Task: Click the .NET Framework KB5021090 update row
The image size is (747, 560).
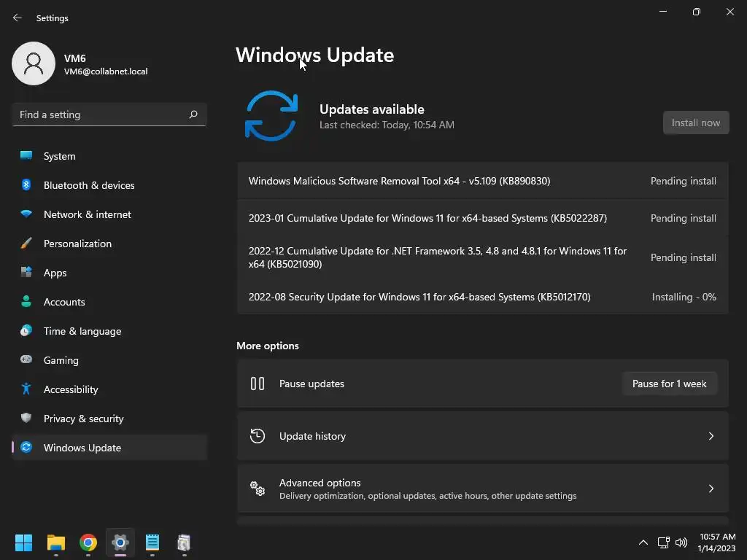Action: click(483, 257)
